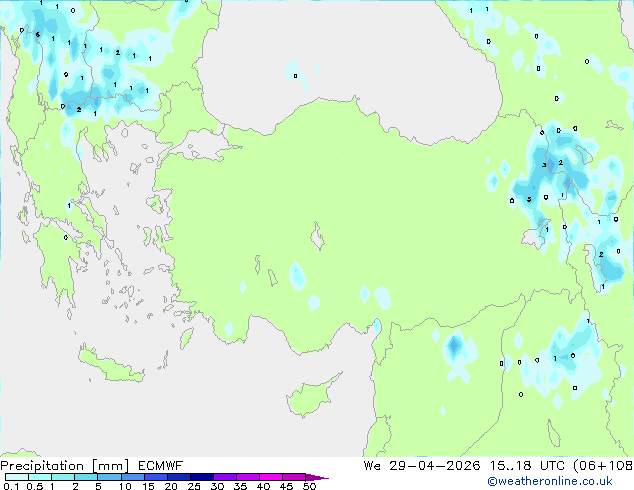Screen dimensions: 634x490
Task: Pick the 5 to 10 mm legend swatch
Action: 109,477
